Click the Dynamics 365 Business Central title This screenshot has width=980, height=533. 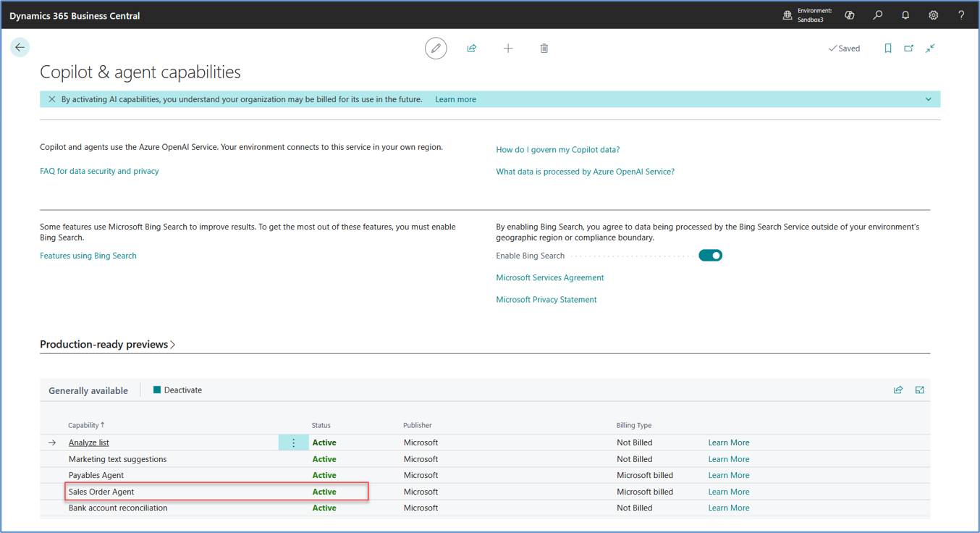pyautogui.click(x=75, y=15)
